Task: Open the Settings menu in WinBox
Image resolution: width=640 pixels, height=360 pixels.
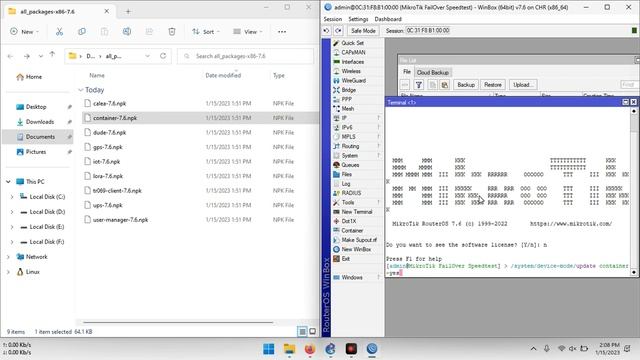Action: (358, 19)
